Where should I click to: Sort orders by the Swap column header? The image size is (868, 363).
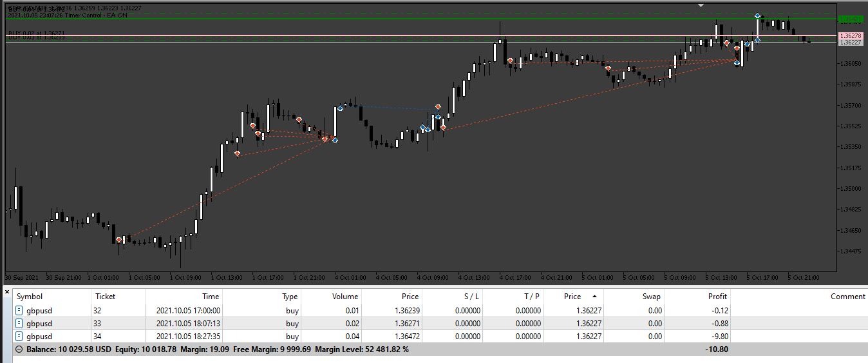coord(651,297)
